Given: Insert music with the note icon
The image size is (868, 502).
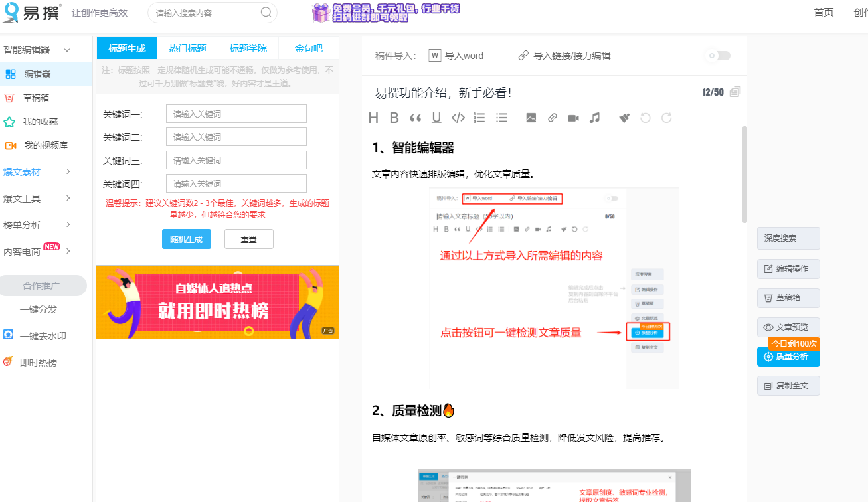Looking at the screenshot, I should pyautogui.click(x=594, y=118).
